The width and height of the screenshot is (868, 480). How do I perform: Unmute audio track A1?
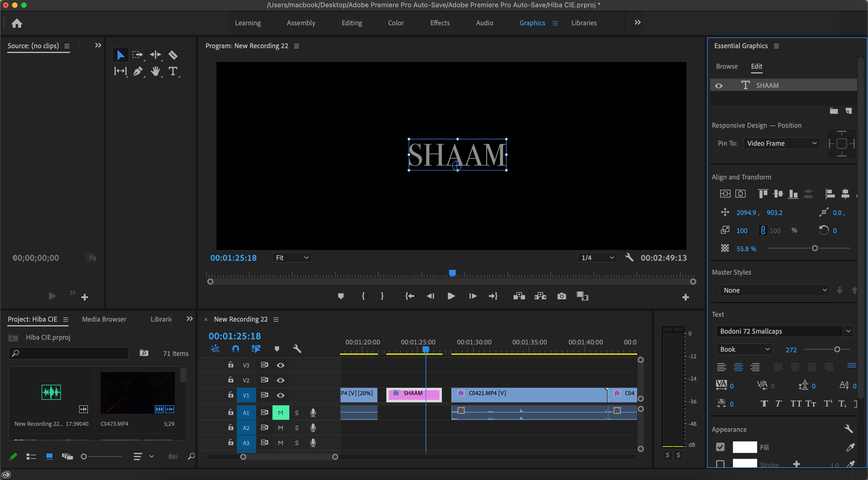point(280,413)
